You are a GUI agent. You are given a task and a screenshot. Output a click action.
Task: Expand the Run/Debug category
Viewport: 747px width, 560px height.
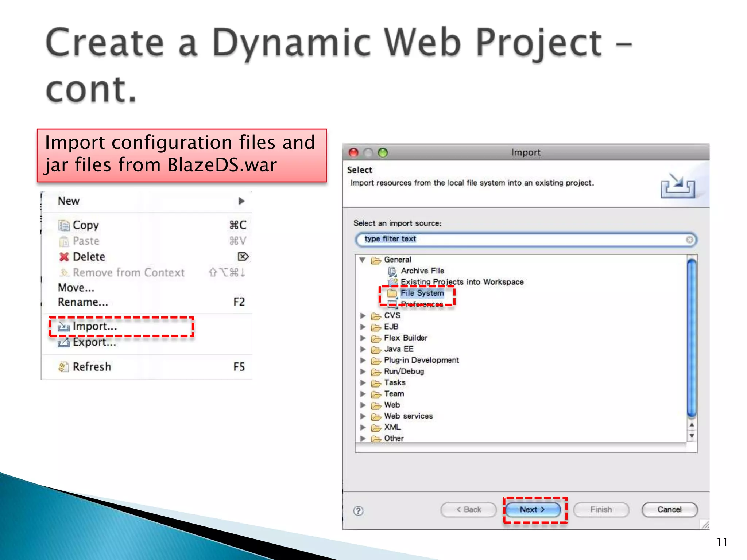[x=363, y=372]
